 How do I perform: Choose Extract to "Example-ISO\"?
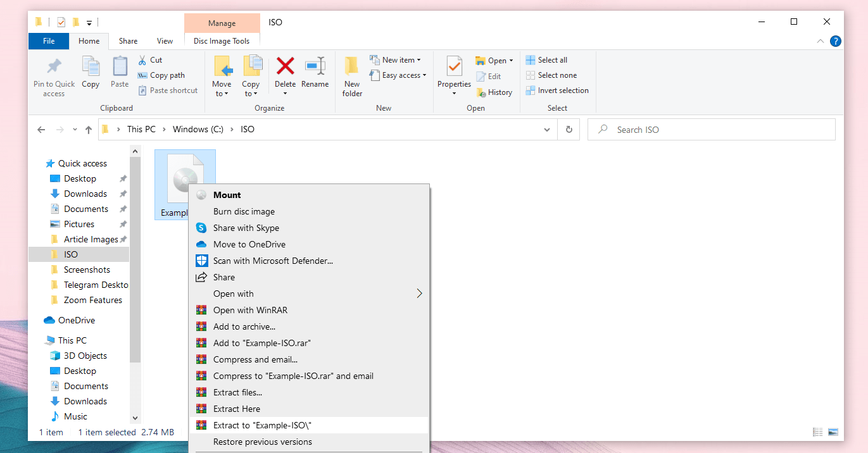pyautogui.click(x=309, y=425)
